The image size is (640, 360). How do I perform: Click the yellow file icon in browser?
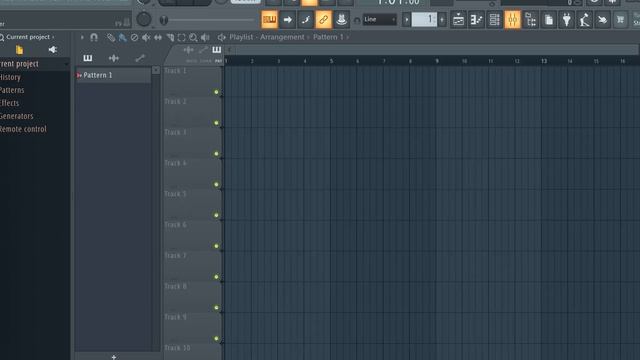tap(19, 50)
